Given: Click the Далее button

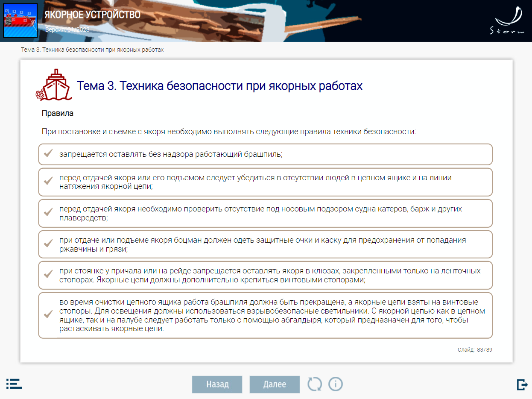Looking at the screenshot, I should click(x=275, y=384).
